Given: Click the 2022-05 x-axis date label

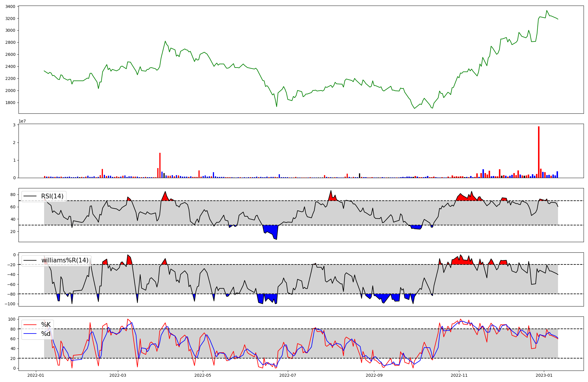Looking at the screenshot, I should click(x=203, y=375).
